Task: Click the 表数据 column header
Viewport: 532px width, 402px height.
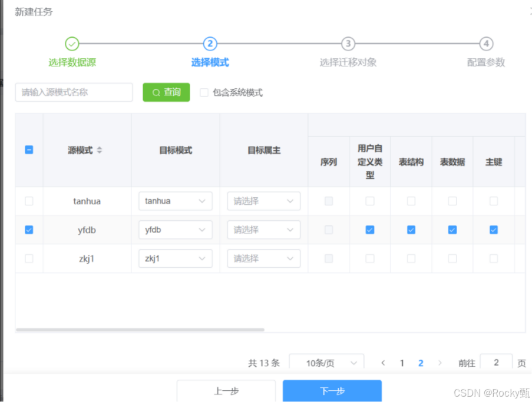Action: [x=452, y=162]
